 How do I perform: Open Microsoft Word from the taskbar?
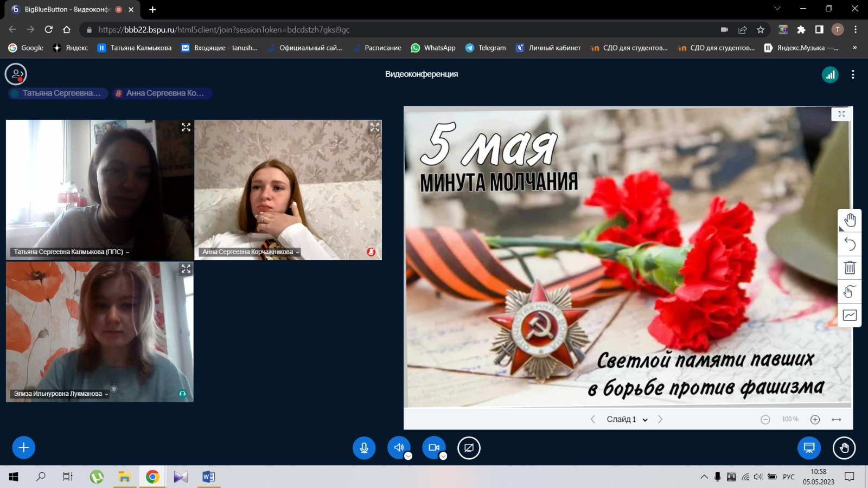click(208, 477)
